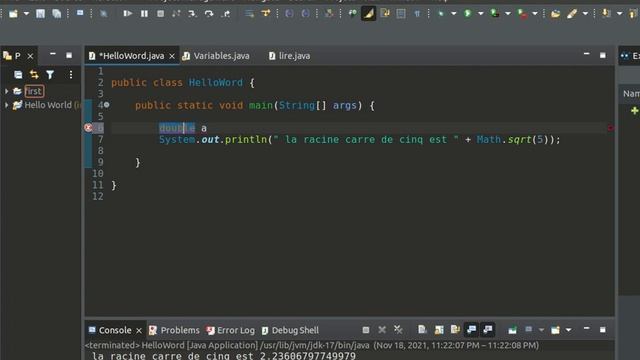Click 'Math' in the println statement
Image resolution: width=640 pixels, height=360 pixels.
[x=489, y=140]
